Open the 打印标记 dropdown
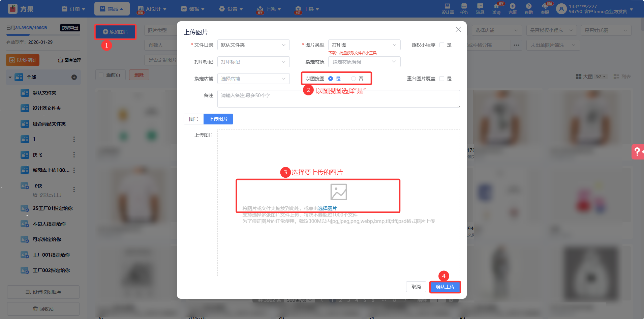The height and width of the screenshot is (319, 644). coord(253,62)
